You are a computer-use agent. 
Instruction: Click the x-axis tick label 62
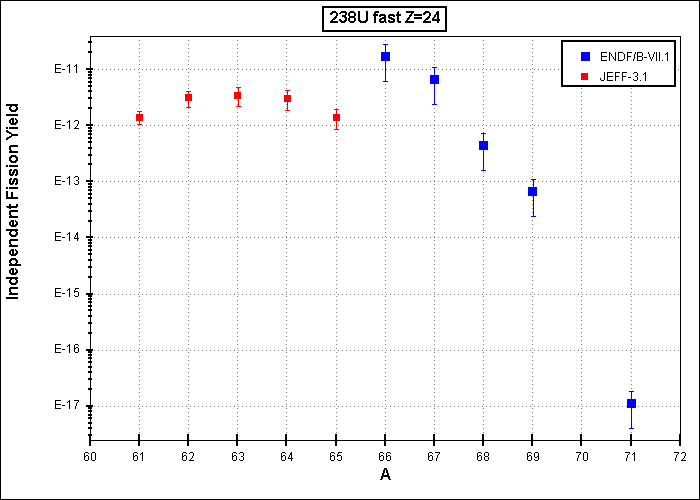pos(188,457)
